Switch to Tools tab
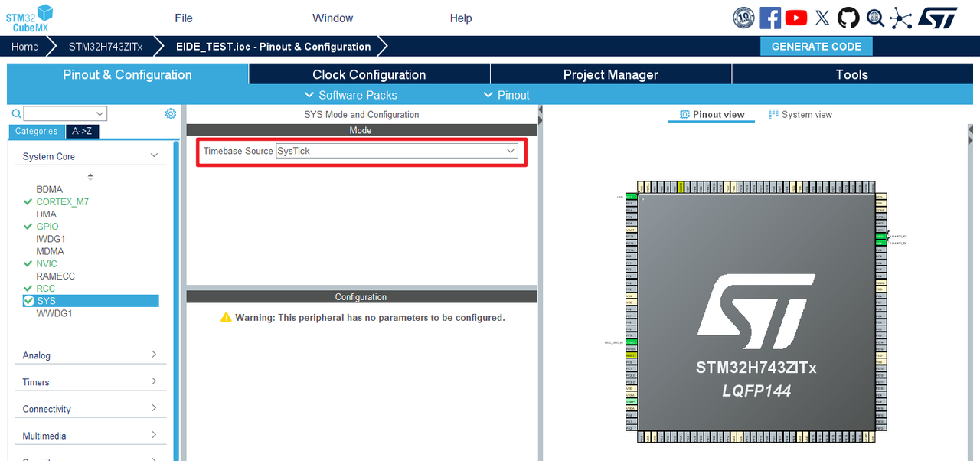 click(x=852, y=74)
